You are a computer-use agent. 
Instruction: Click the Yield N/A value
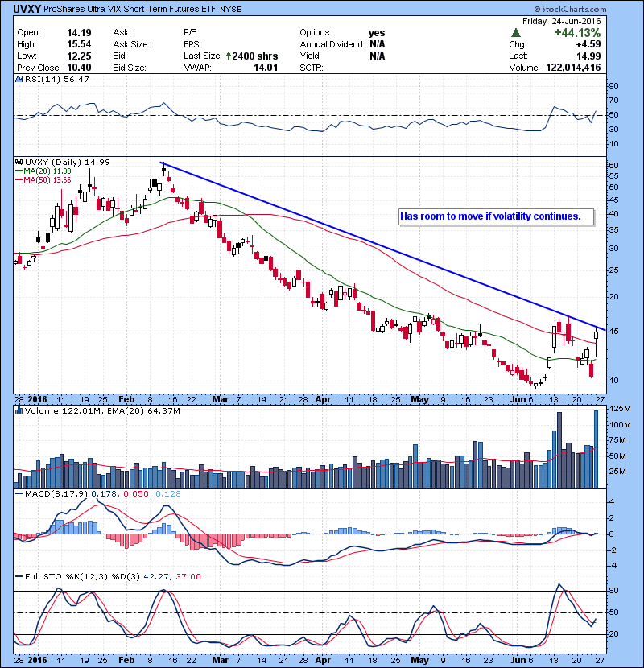378,56
